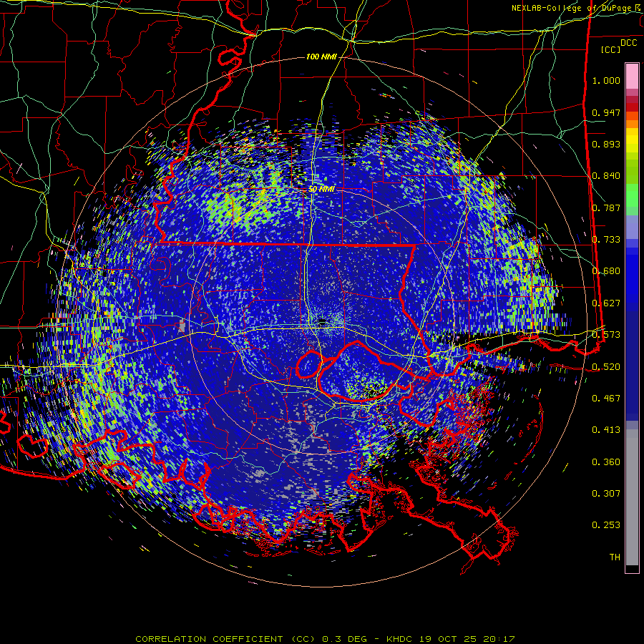Click CORRELATION COEFFICIENT in the caption

coord(209,639)
